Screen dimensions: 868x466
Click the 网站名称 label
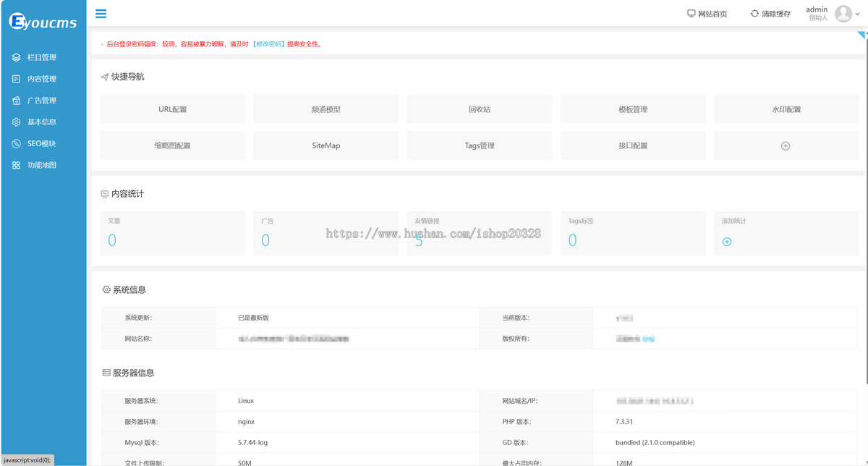pyautogui.click(x=138, y=339)
